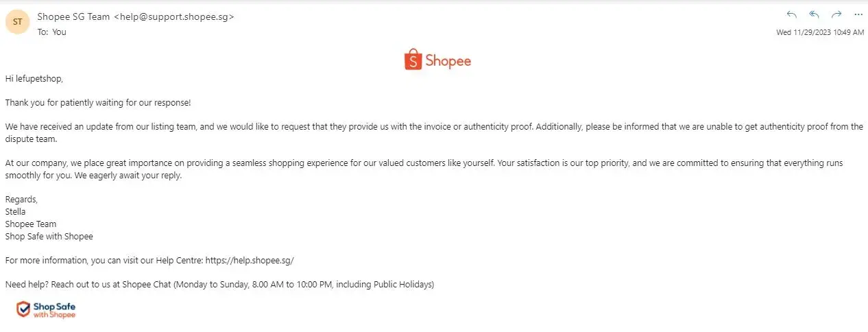Click the Reply All double-arrow icon
This screenshot has height=332, width=868.
tap(814, 14)
